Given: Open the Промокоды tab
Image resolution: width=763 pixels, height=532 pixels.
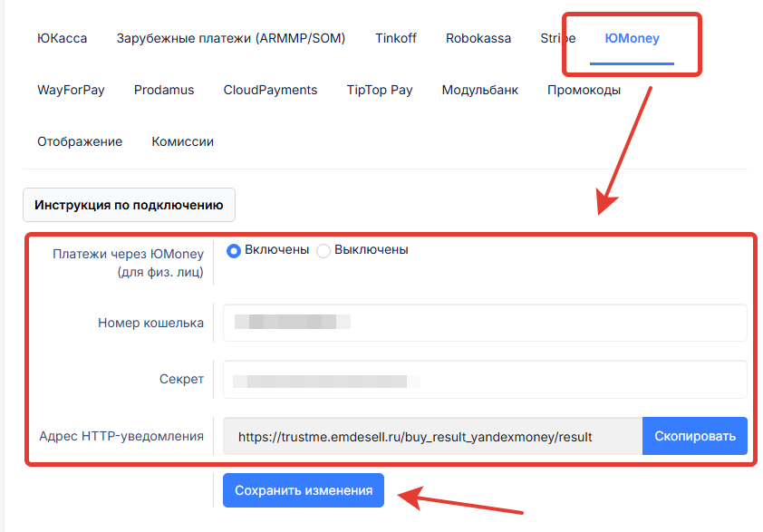Looking at the screenshot, I should pos(584,90).
